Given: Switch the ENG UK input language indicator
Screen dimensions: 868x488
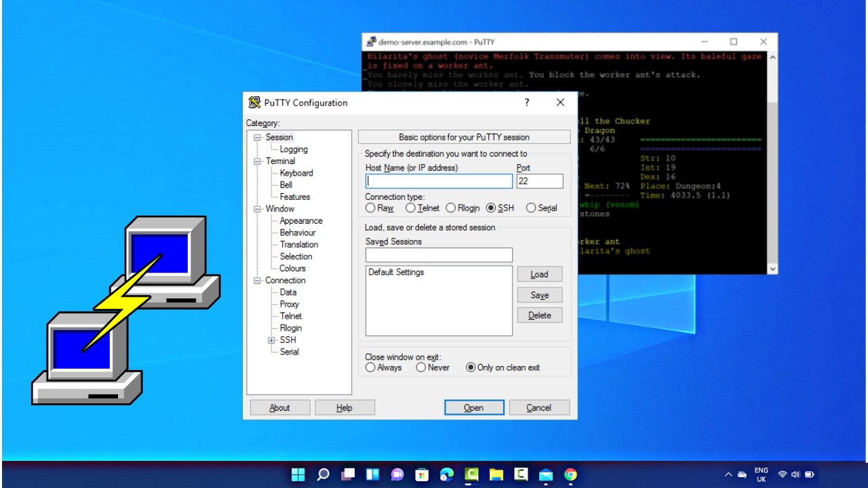Looking at the screenshot, I should click(x=762, y=475).
